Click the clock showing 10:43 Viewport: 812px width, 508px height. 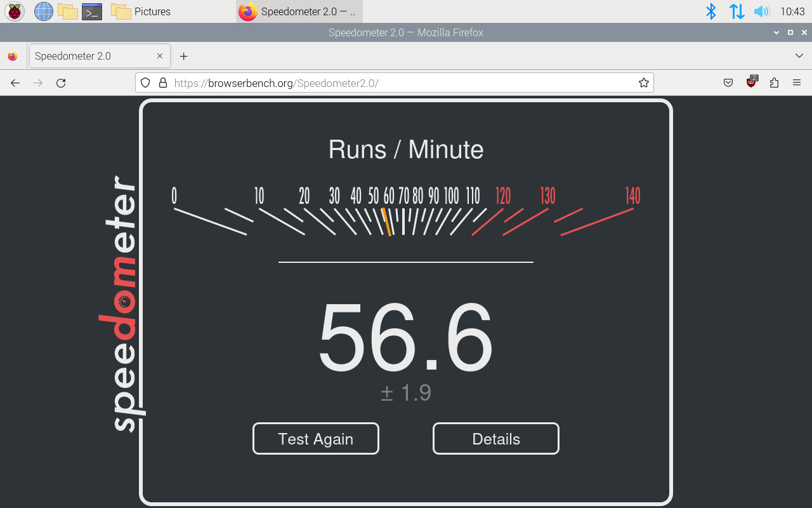click(792, 11)
